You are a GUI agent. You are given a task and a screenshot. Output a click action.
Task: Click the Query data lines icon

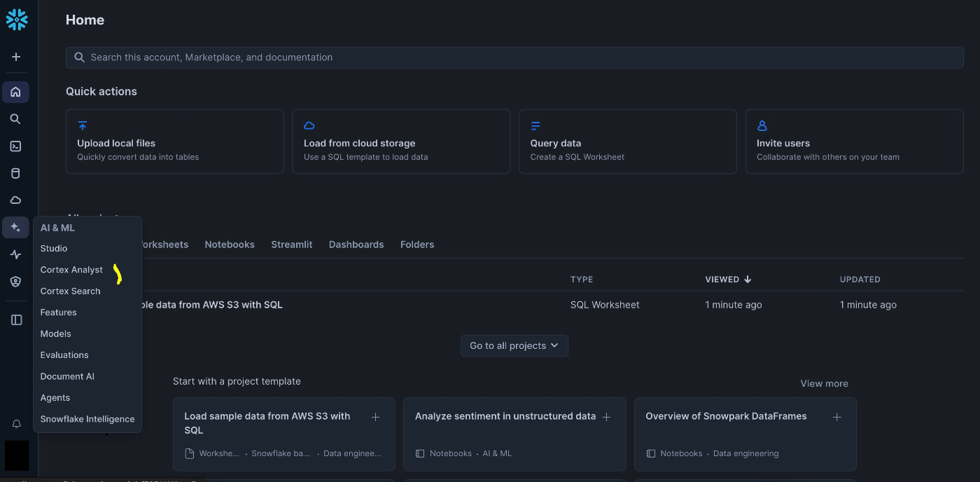tap(535, 126)
